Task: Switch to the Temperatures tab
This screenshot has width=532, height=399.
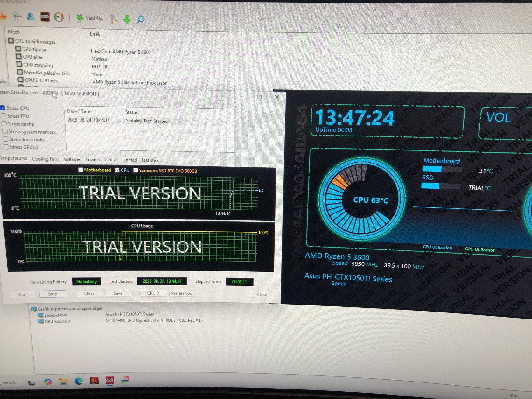Action: 13,158
